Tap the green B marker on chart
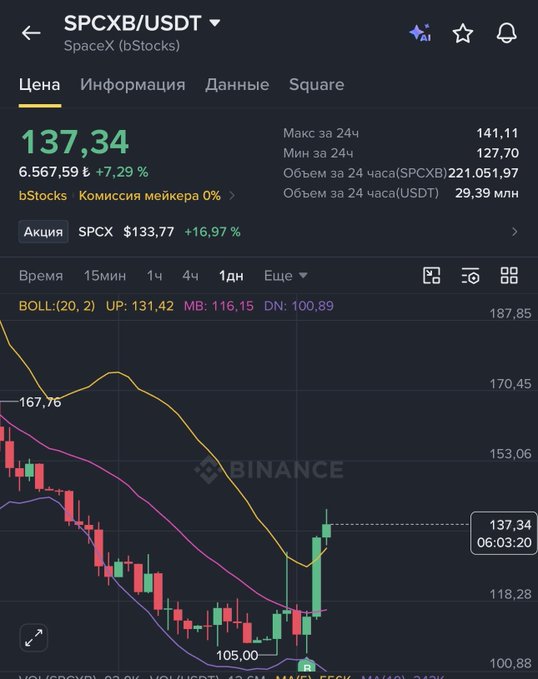 click(x=307, y=666)
